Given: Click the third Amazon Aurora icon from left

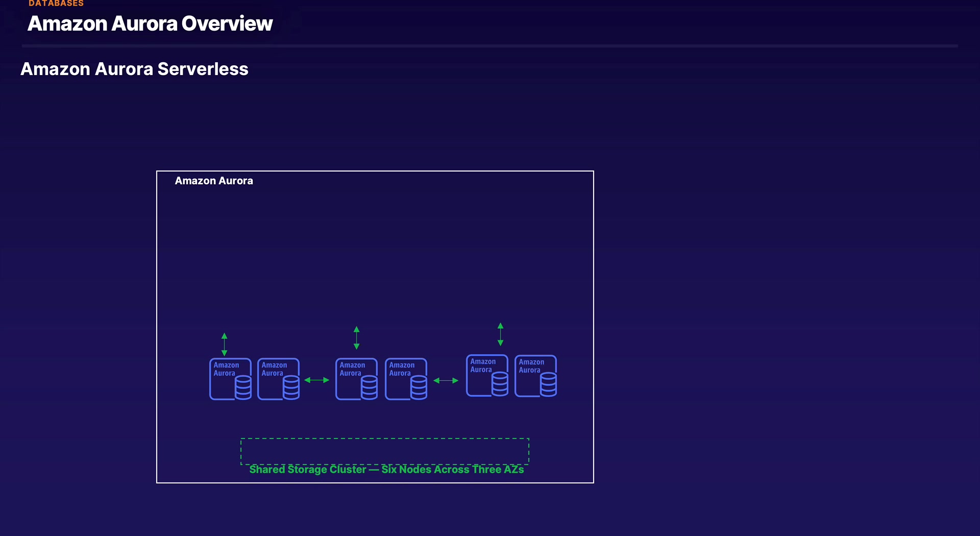Looking at the screenshot, I should point(357,379).
